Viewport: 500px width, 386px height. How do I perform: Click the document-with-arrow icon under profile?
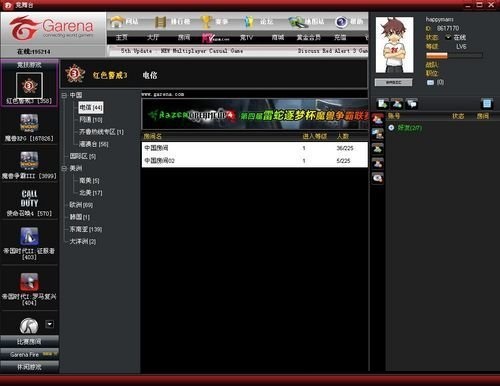(382, 104)
